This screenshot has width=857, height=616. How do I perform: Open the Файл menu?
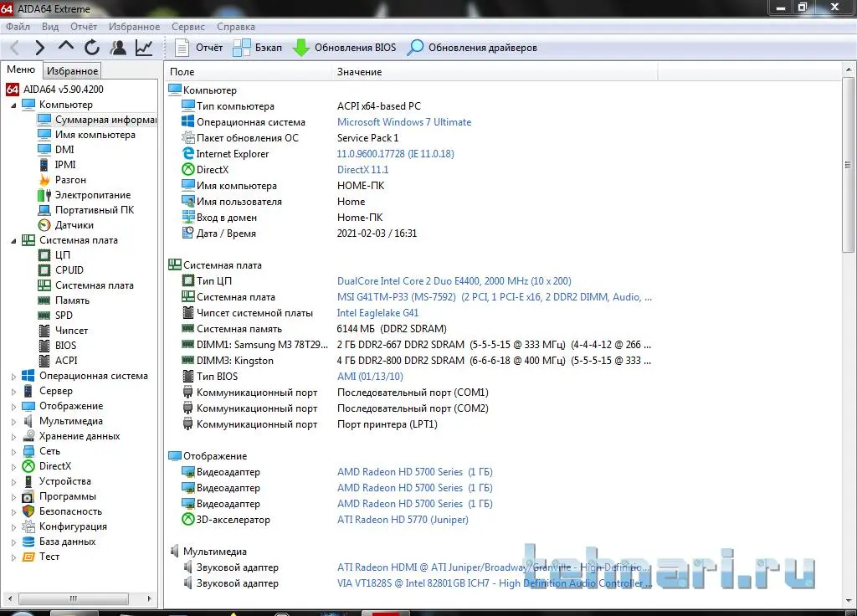point(18,27)
